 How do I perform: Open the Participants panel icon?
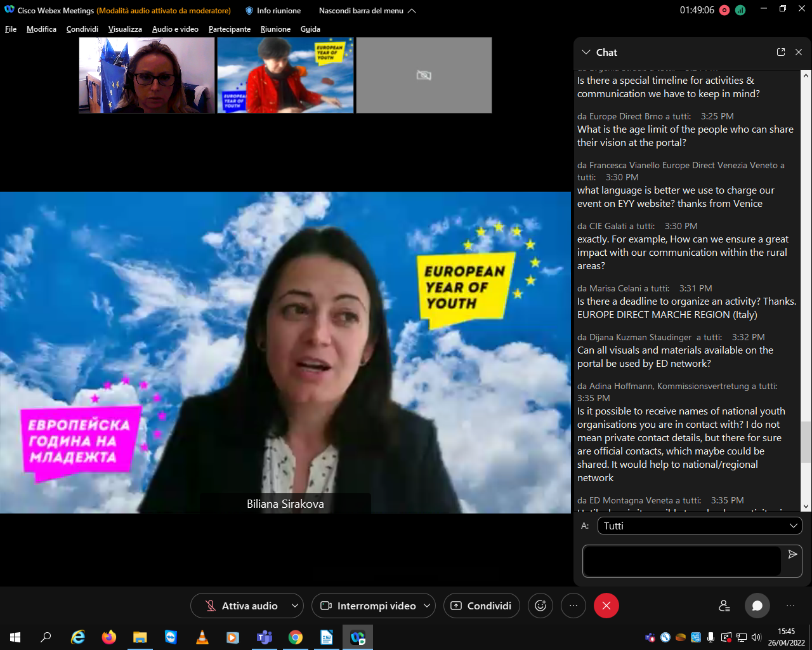724,606
